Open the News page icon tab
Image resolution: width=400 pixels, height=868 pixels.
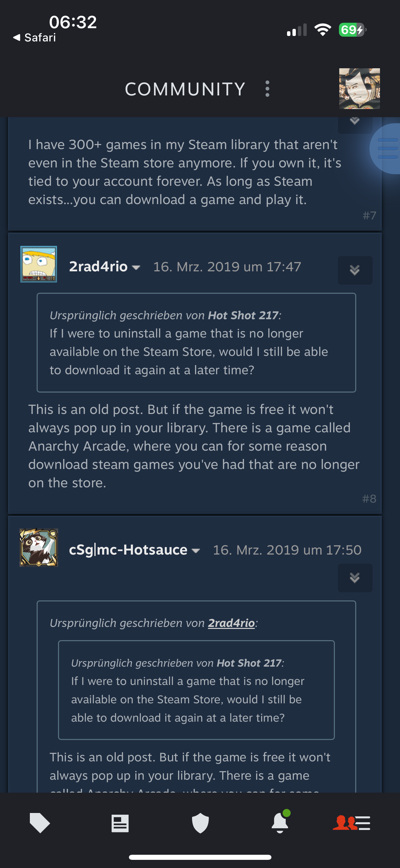coord(120,823)
